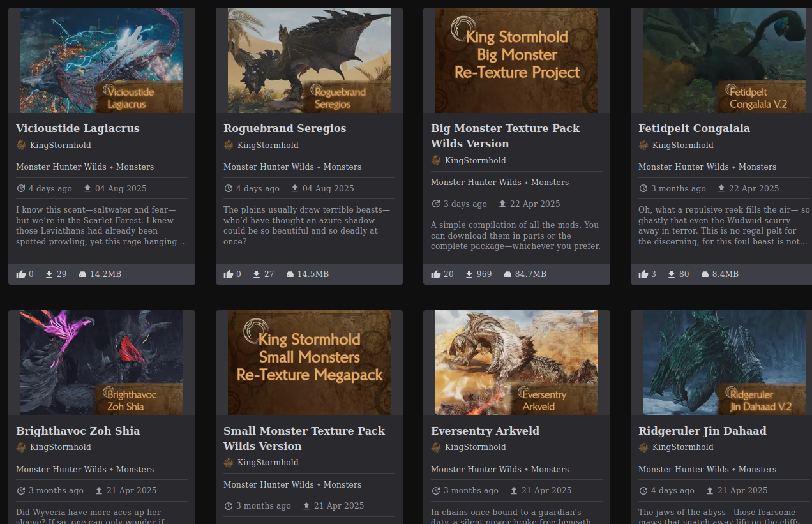Click Monster Hunter Wilds link on Ridgeruler Jin Dahaad
This screenshot has height=524, width=812.
tap(684, 469)
